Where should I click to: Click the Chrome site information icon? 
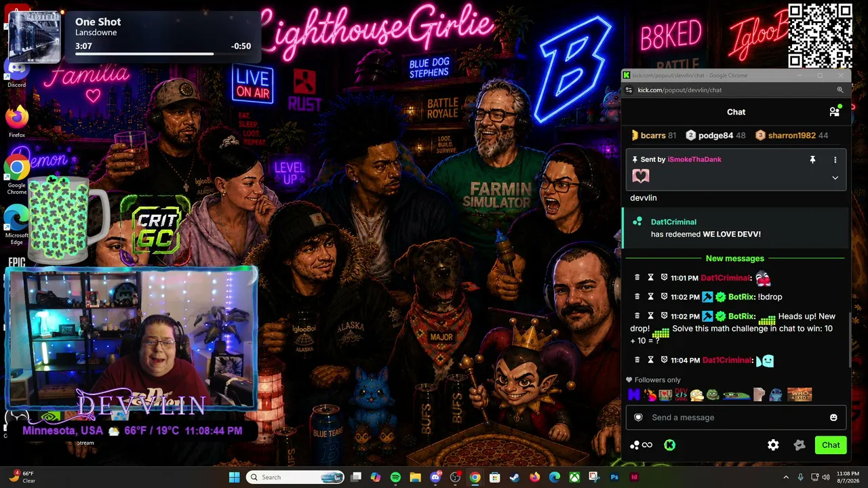point(630,89)
